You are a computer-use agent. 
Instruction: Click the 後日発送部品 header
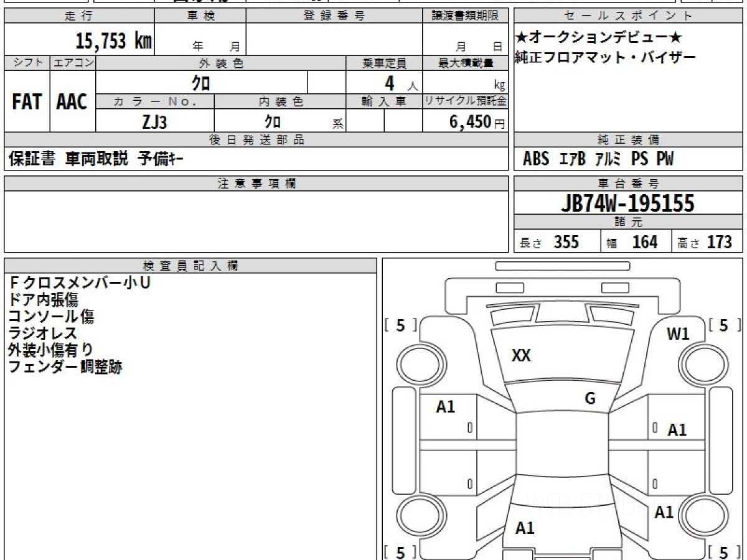coord(256,140)
